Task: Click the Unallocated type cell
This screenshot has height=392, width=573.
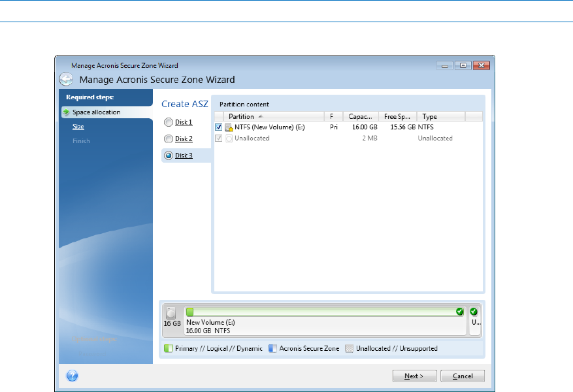Action: click(x=435, y=138)
